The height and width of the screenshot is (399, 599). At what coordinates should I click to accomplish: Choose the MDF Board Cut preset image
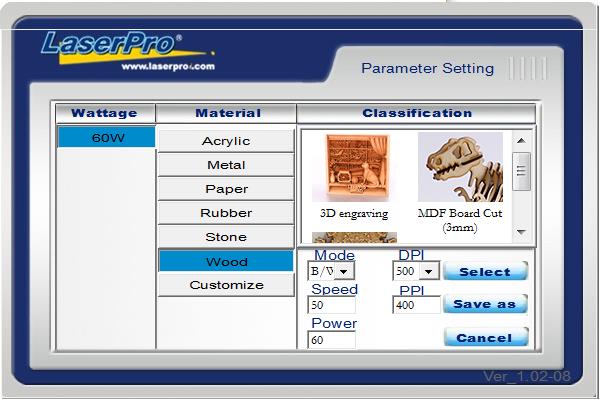(x=460, y=167)
